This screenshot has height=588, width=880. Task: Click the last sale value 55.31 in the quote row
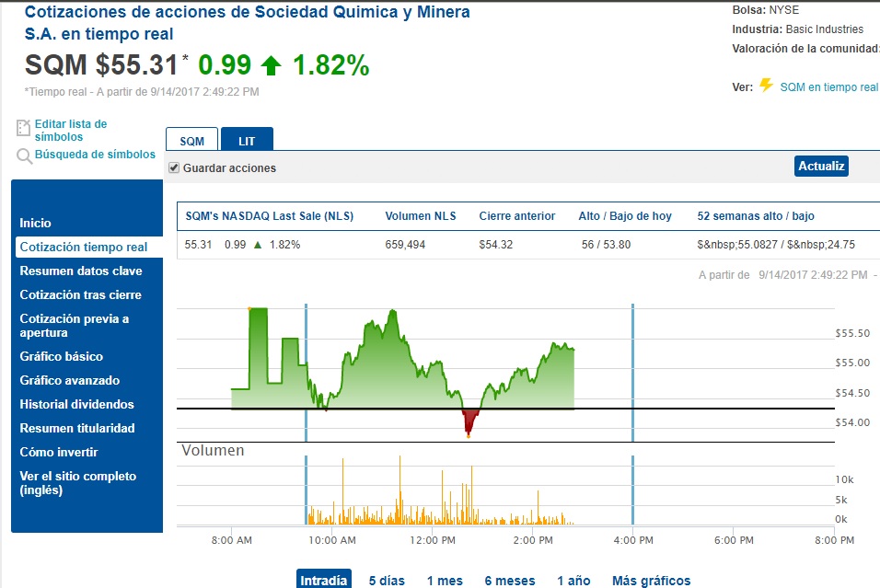198,245
